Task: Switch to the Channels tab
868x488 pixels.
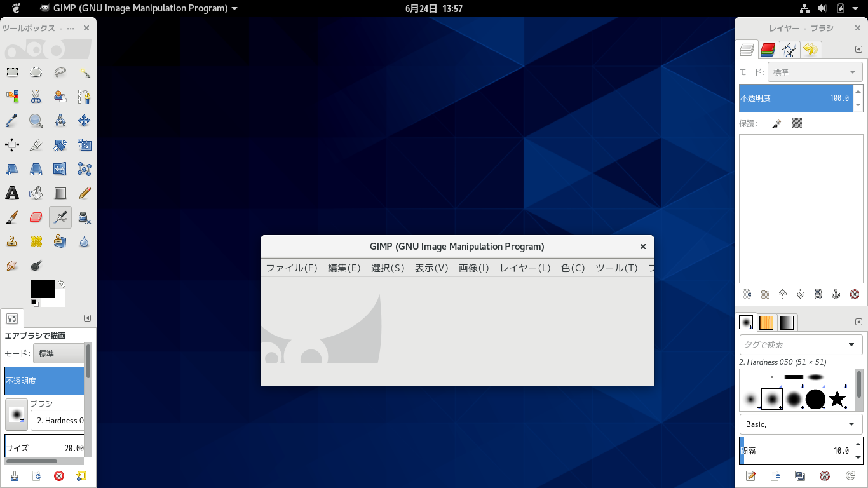Action: [x=768, y=50]
